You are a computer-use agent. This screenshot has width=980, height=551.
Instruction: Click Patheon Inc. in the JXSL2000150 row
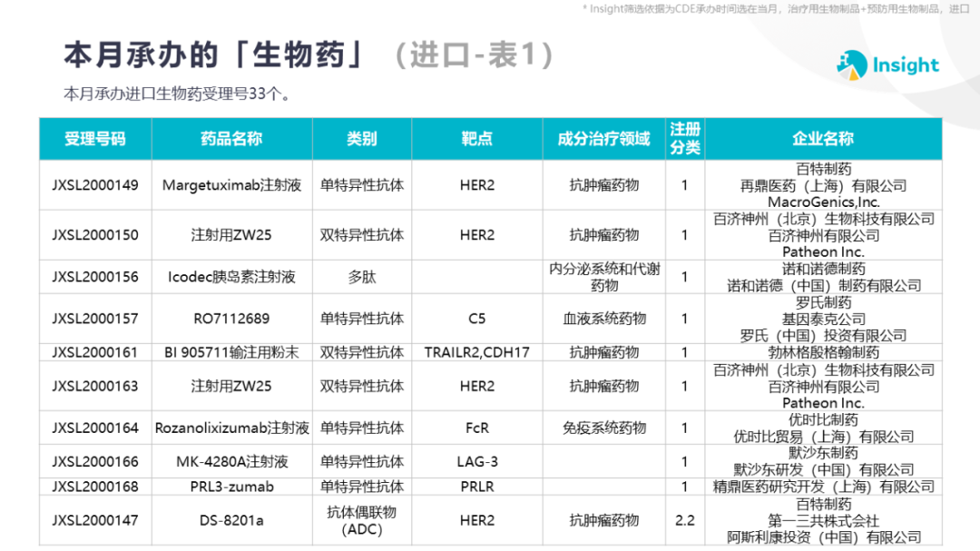[x=824, y=252]
